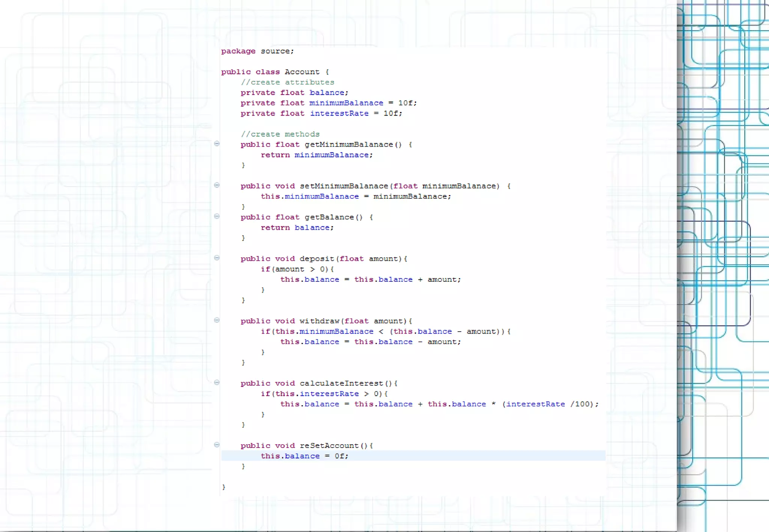Click the minimumBalanace field declaration
The height and width of the screenshot is (532, 769).
point(346,103)
